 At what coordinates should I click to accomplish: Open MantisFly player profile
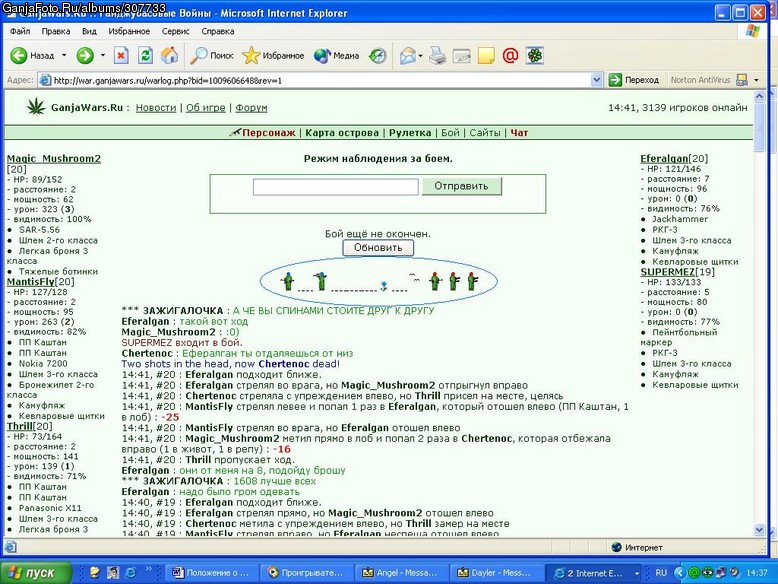click(x=31, y=281)
